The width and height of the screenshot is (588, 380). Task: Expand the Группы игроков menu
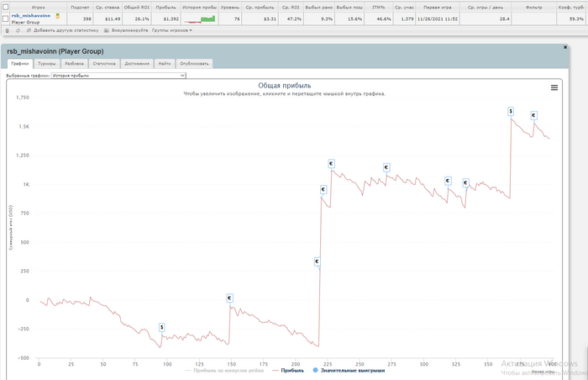click(x=172, y=30)
